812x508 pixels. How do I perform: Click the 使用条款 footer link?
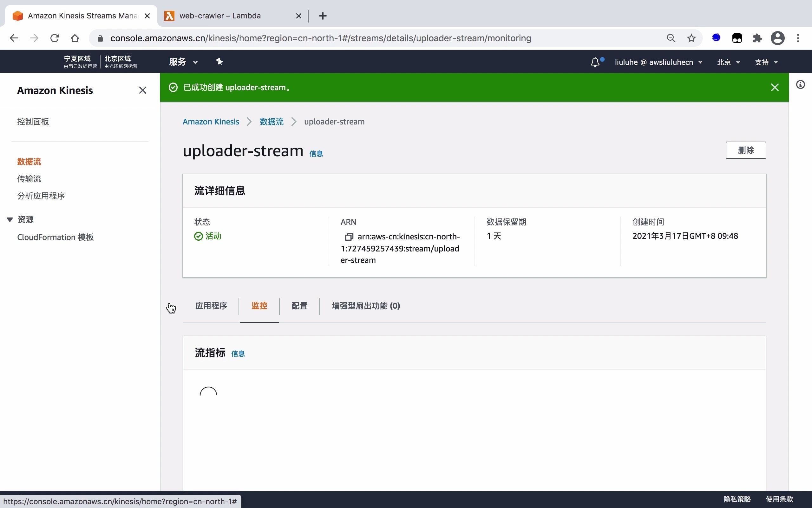coord(779,499)
